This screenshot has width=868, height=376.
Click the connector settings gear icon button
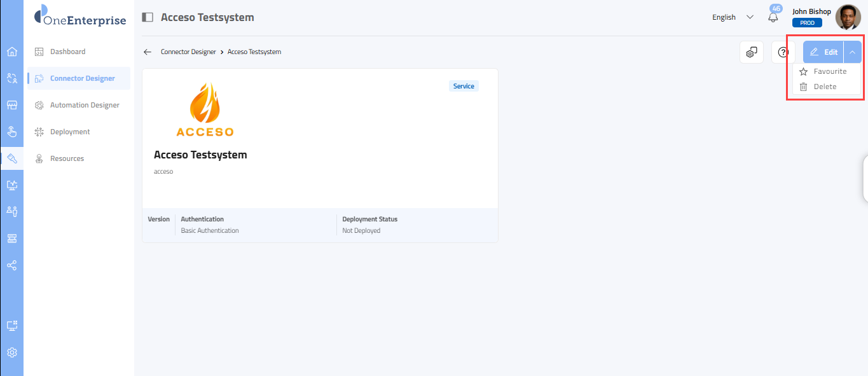click(x=752, y=52)
